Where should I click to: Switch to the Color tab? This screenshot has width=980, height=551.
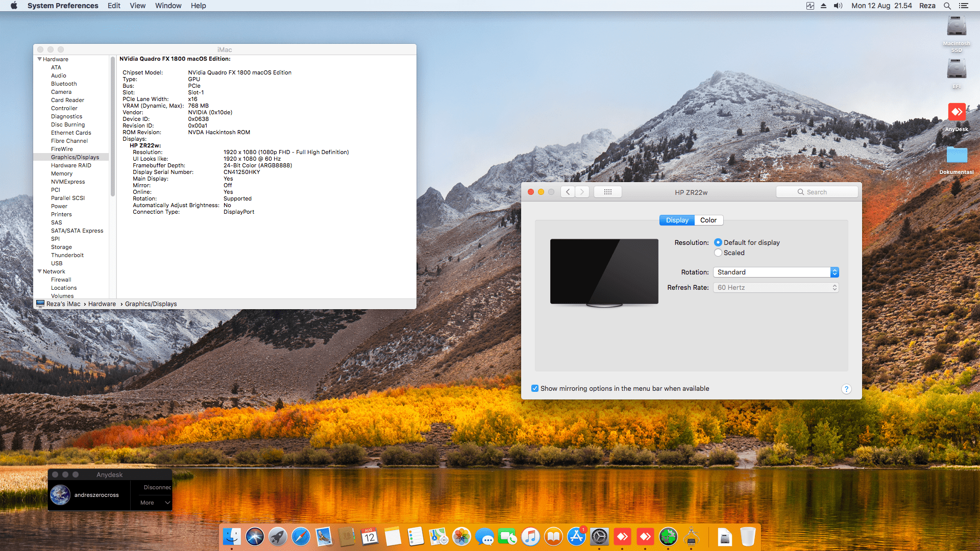[x=708, y=220]
